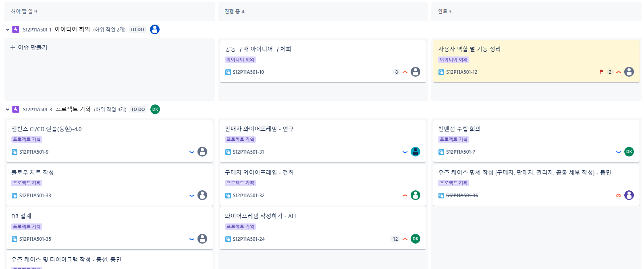Open the DB 설계 card
The width and height of the screenshot is (644, 269).
pos(109,228)
